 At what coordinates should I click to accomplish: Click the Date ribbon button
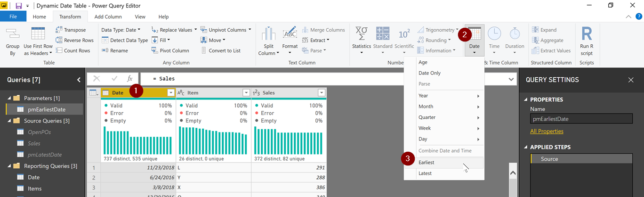coord(475,40)
